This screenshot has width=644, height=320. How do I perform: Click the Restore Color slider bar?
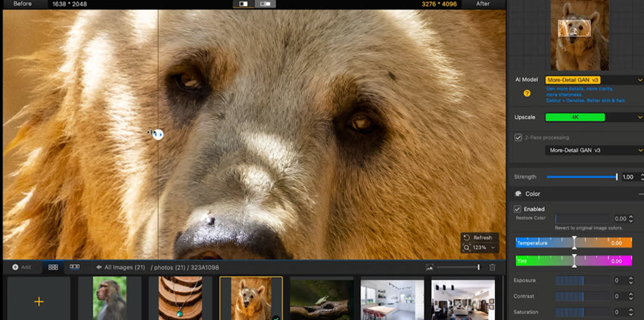583,219
